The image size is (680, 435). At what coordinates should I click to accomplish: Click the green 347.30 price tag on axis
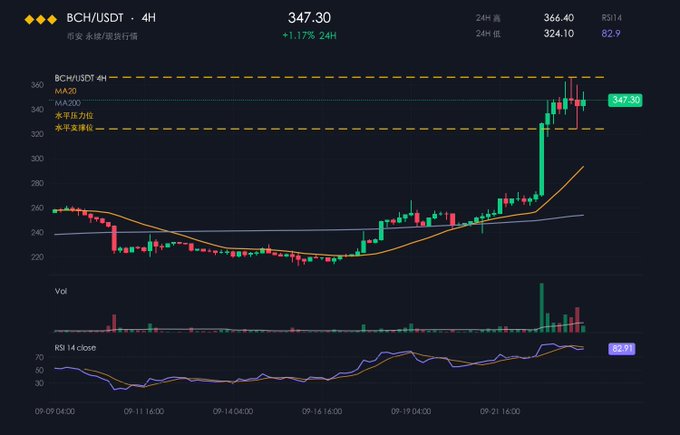coord(625,100)
